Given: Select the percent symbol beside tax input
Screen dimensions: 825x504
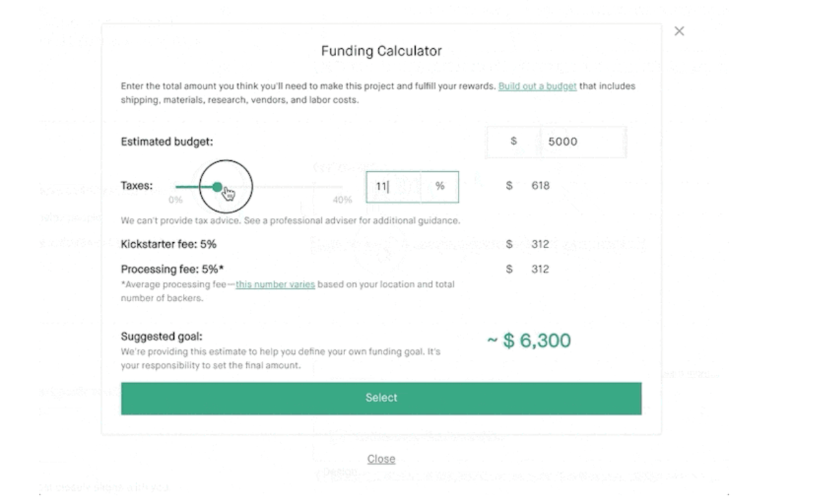Looking at the screenshot, I should (x=441, y=186).
